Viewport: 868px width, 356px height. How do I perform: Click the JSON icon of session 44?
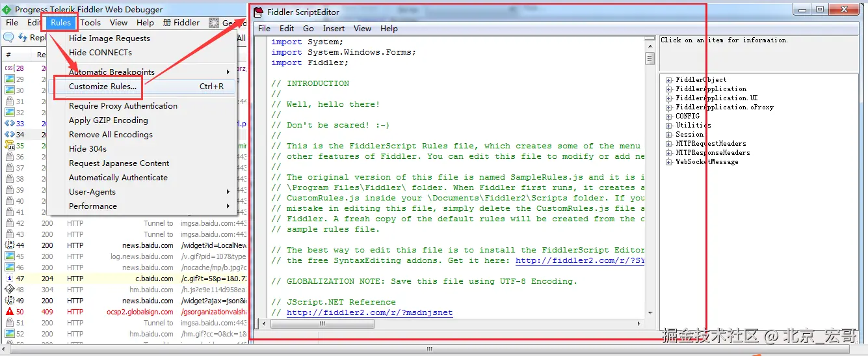coord(10,245)
